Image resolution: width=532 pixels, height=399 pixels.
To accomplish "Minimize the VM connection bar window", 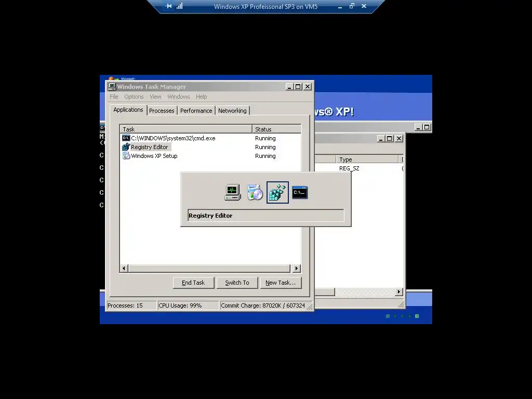I will [340, 6].
